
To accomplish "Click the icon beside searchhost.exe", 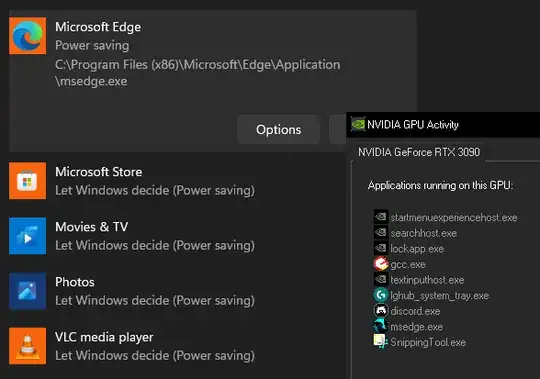I will (x=381, y=233).
